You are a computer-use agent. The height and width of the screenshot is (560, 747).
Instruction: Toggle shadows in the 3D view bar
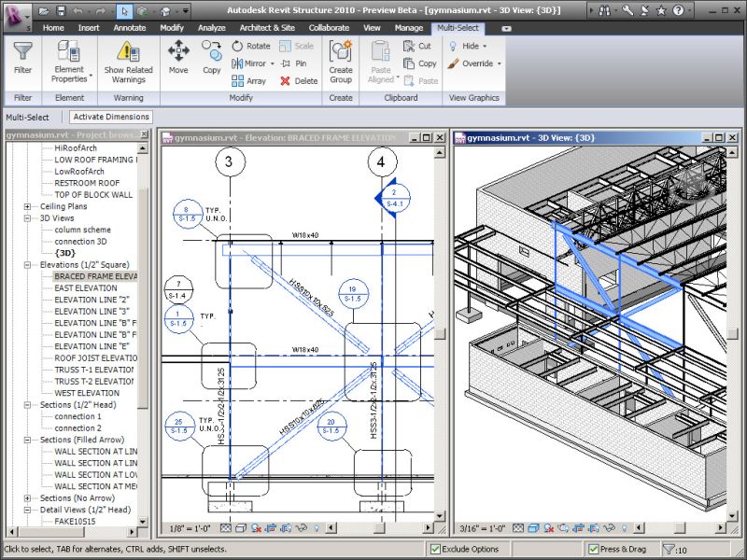click(x=548, y=528)
